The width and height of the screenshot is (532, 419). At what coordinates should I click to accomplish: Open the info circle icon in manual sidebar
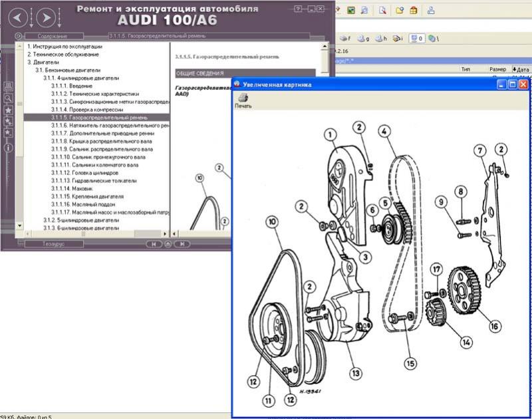point(9,148)
